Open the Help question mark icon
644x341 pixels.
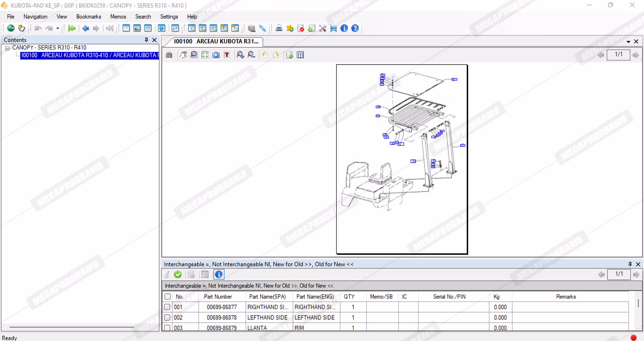click(355, 28)
